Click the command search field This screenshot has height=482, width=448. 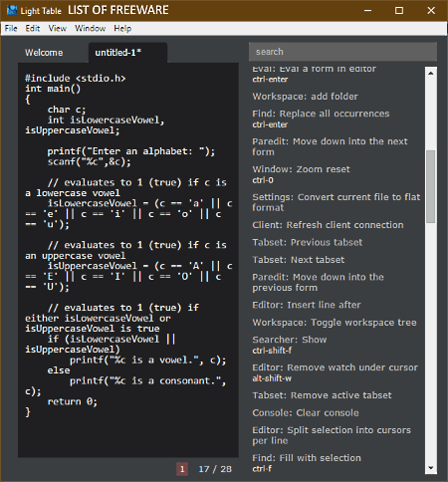pos(342,52)
